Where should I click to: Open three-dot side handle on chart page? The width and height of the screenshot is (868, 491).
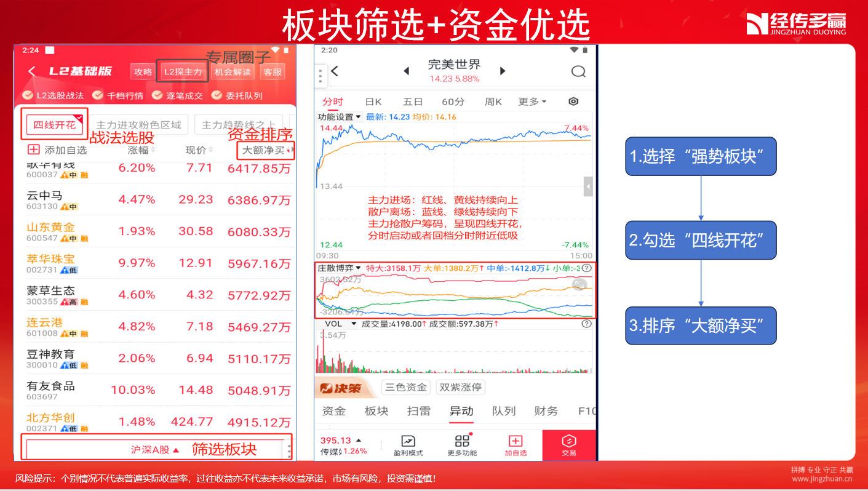321,76
